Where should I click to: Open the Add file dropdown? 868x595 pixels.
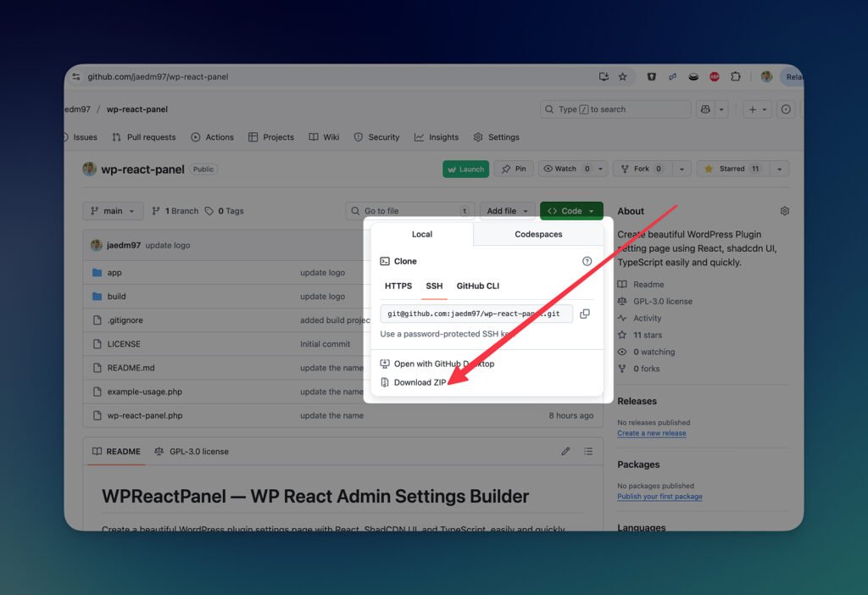507,211
